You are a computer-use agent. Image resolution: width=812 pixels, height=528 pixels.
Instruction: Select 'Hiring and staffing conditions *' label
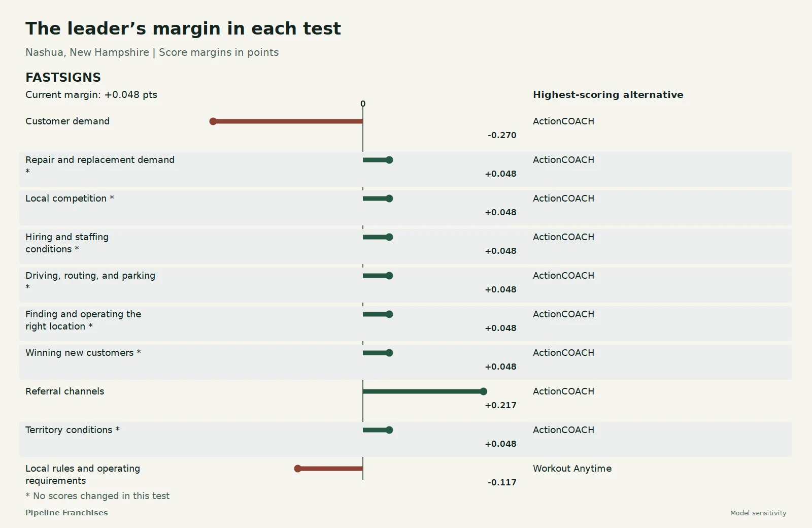(67, 243)
